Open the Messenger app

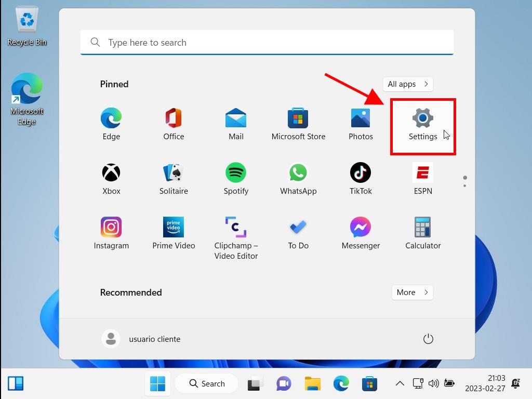point(361,233)
